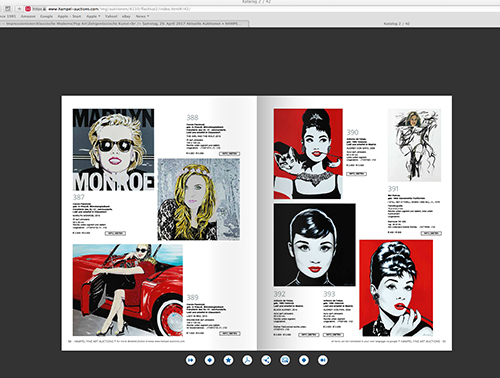The width and height of the screenshot is (500, 378).
Task: Open the PDF download icon
Action: [x=247, y=360]
